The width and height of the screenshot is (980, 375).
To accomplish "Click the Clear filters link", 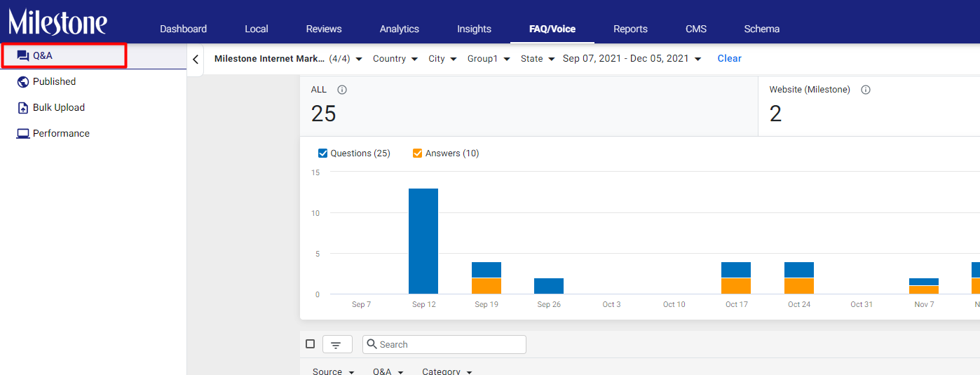I will coord(729,59).
